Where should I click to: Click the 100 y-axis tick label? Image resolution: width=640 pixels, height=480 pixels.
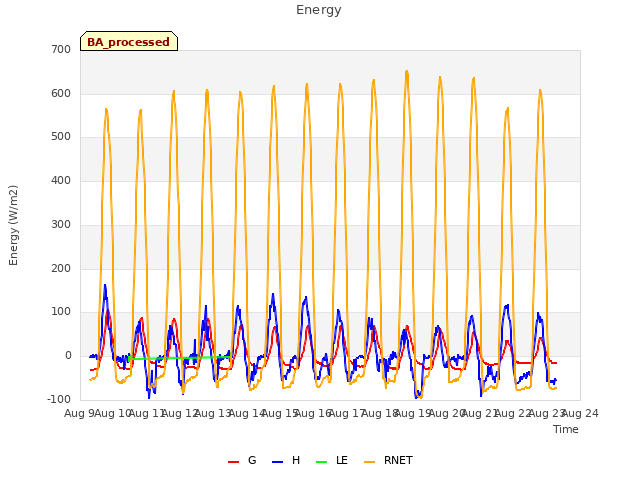(x=61, y=312)
